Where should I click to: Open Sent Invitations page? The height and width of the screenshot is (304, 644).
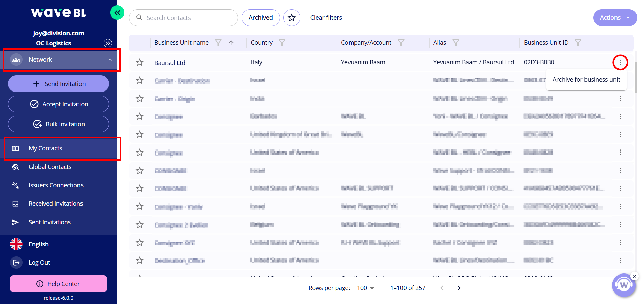tap(50, 222)
